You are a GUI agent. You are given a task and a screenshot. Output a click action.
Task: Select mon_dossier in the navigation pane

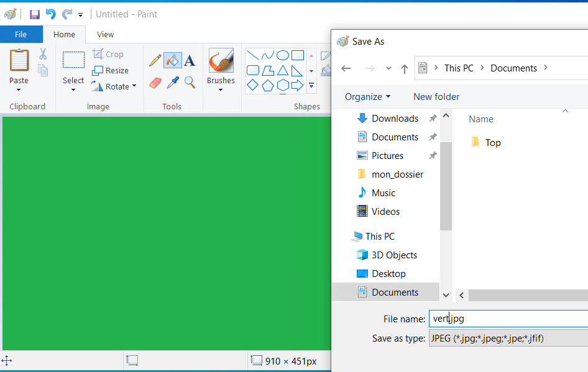(x=397, y=175)
